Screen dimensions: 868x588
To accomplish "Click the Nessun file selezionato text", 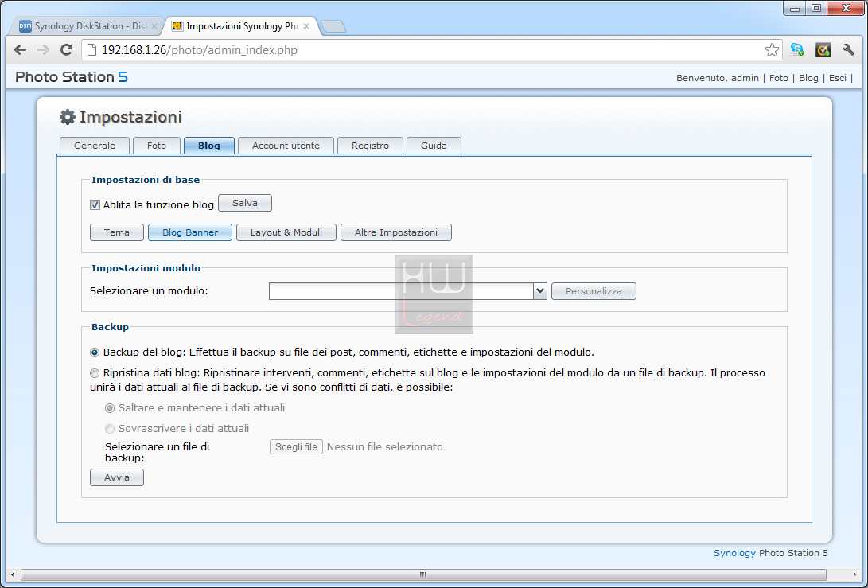I will click(385, 447).
